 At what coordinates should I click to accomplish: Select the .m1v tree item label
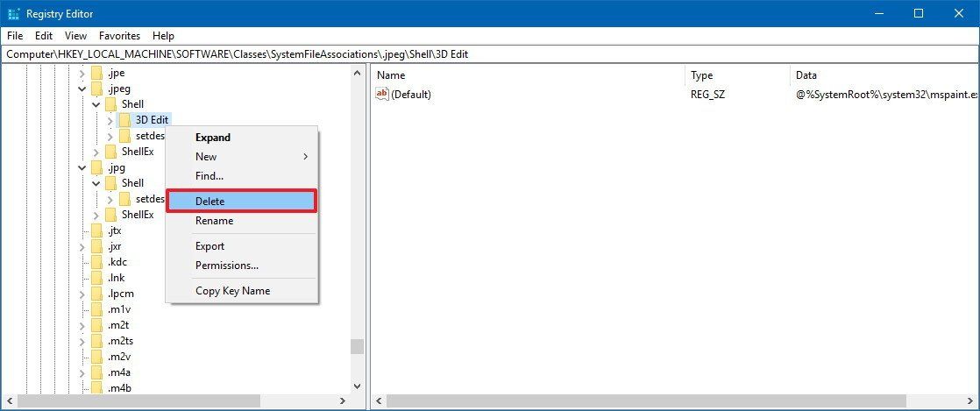[x=118, y=310]
